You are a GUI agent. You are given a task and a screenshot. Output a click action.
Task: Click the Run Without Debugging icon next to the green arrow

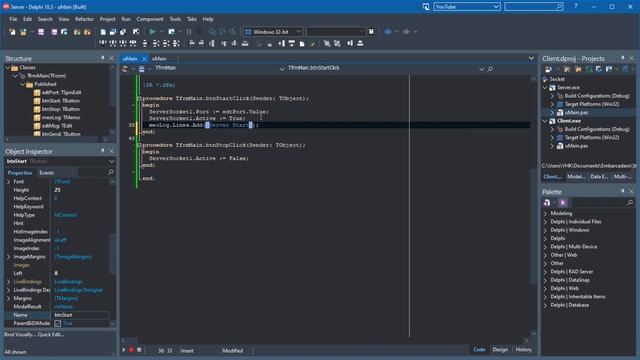point(171,31)
